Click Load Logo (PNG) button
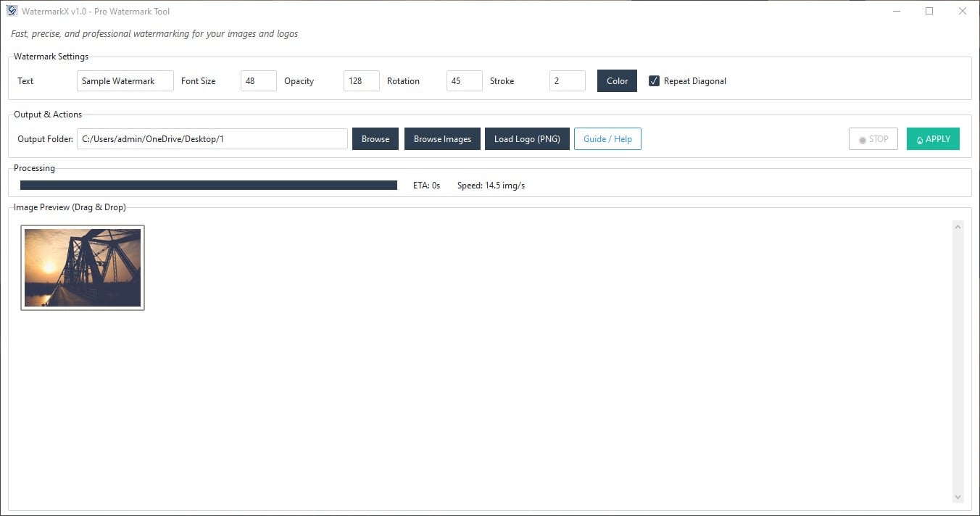The image size is (980, 516). click(x=527, y=139)
